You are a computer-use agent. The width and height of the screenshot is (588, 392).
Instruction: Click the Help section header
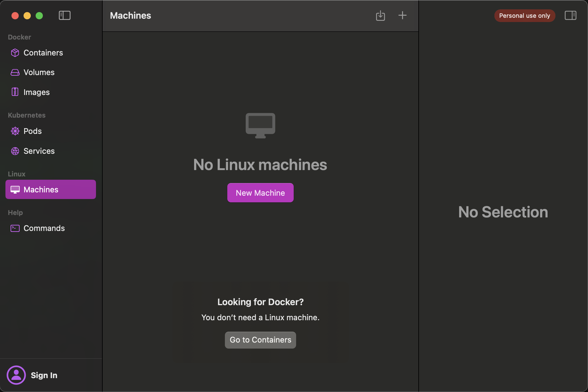click(15, 213)
